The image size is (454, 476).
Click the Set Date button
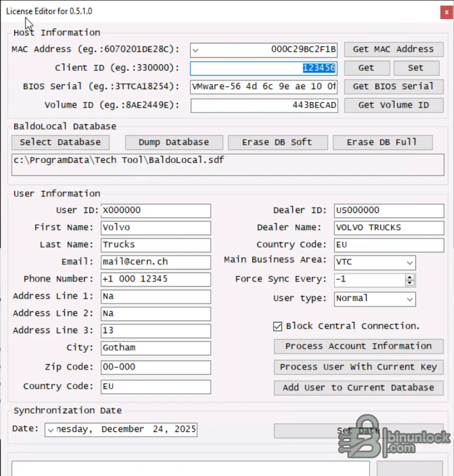point(358,431)
